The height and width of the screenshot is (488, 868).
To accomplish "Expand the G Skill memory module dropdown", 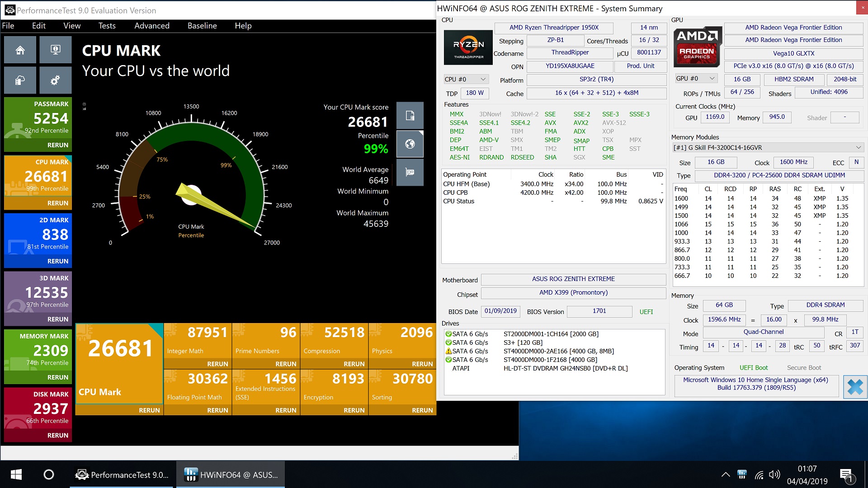I will [x=768, y=147].
